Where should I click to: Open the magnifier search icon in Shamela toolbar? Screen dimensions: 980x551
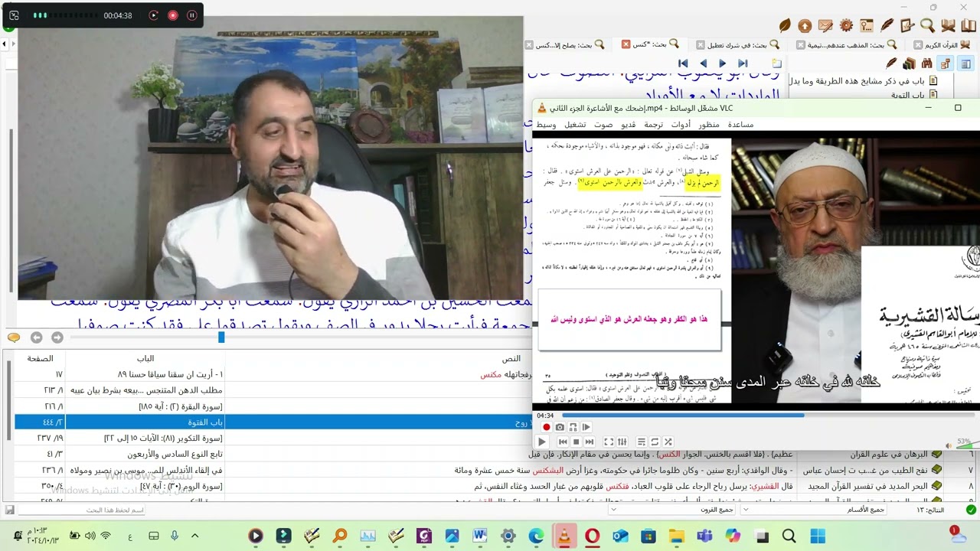[x=927, y=26]
